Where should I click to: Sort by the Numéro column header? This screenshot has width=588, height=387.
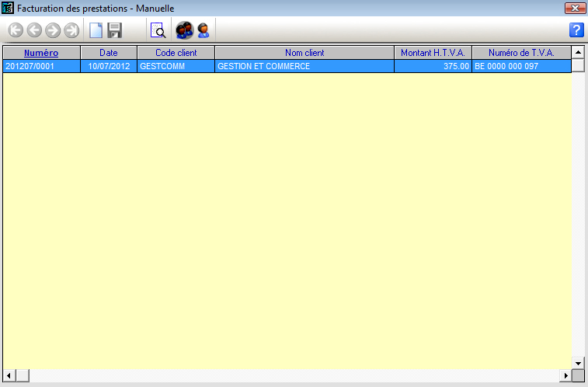41,53
